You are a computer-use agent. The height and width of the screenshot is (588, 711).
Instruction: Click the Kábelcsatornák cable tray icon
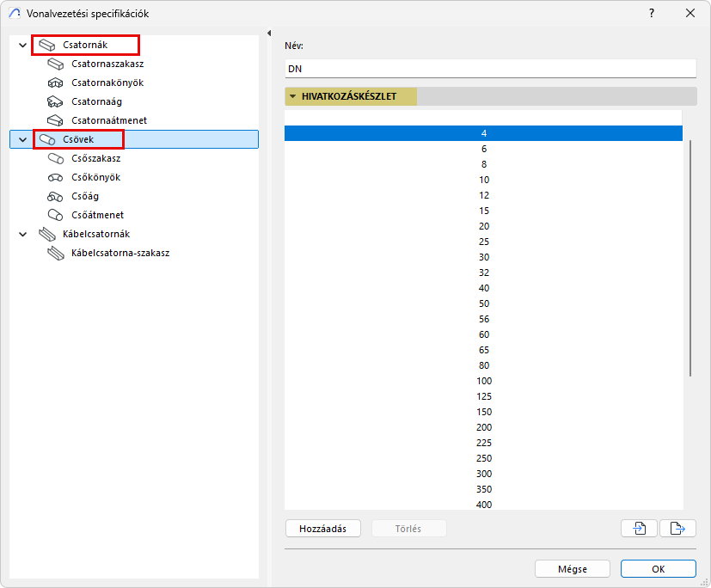[46, 234]
